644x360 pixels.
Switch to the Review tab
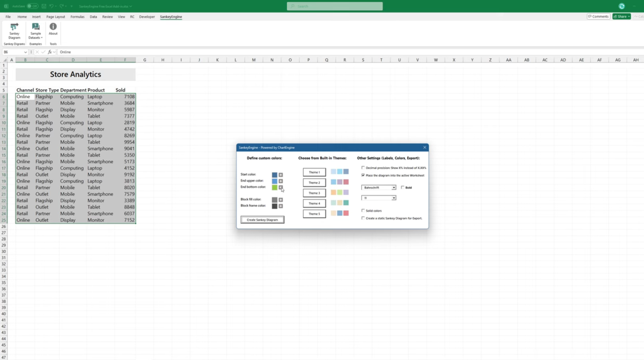[x=107, y=17]
